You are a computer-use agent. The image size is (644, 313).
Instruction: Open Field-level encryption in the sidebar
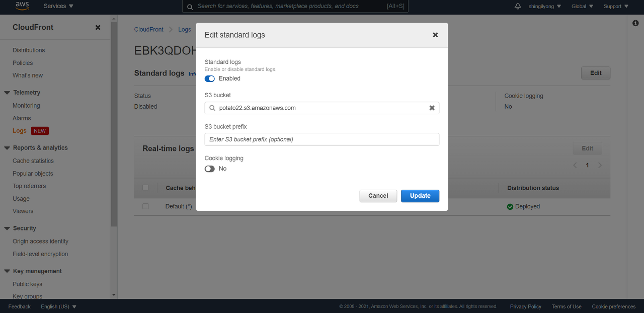(40, 254)
